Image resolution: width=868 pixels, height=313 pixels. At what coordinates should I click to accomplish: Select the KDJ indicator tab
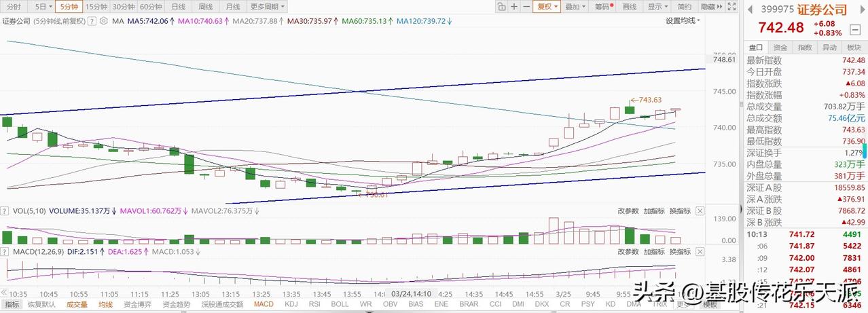(292, 304)
